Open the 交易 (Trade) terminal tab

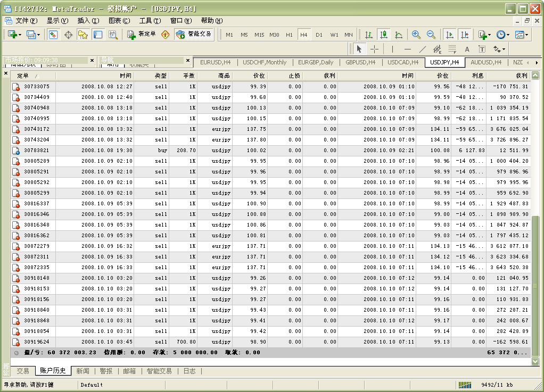(x=23, y=371)
